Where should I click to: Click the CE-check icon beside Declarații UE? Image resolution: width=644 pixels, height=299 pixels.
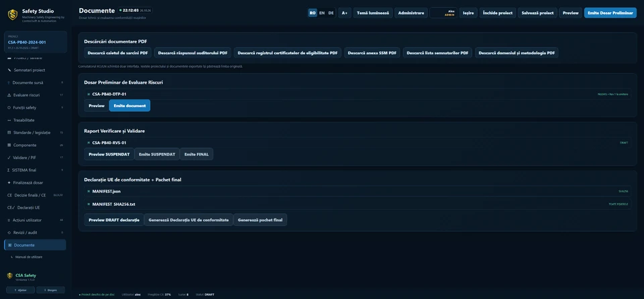coord(11,207)
